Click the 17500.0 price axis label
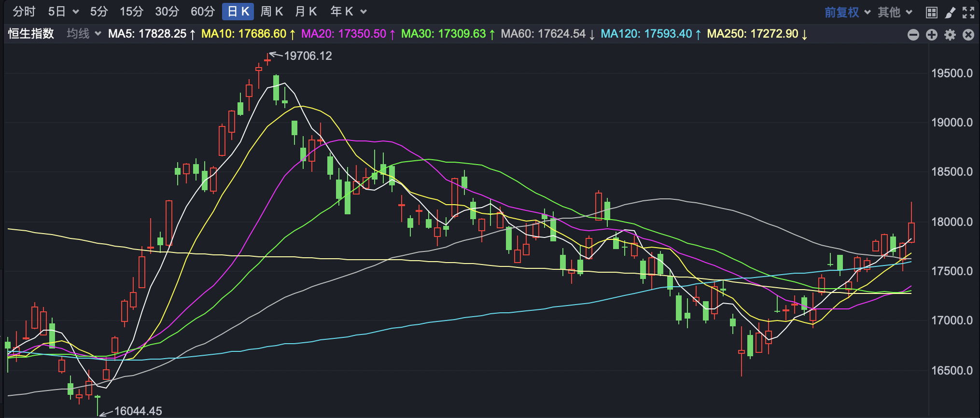The height and width of the screenshot is (418, 980). tap(952, 271)
